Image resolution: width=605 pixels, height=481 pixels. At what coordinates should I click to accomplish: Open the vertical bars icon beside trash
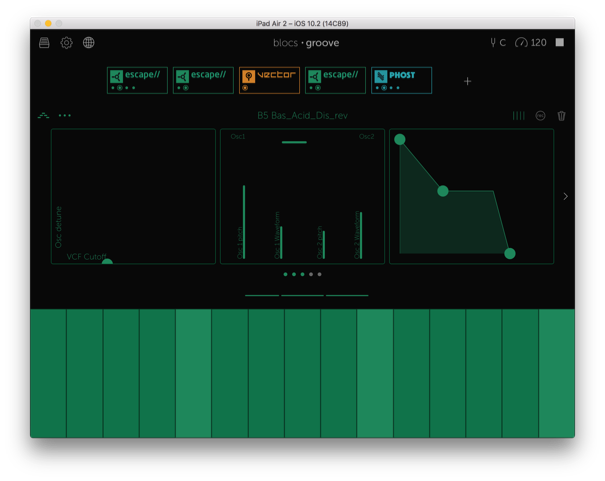518,116
